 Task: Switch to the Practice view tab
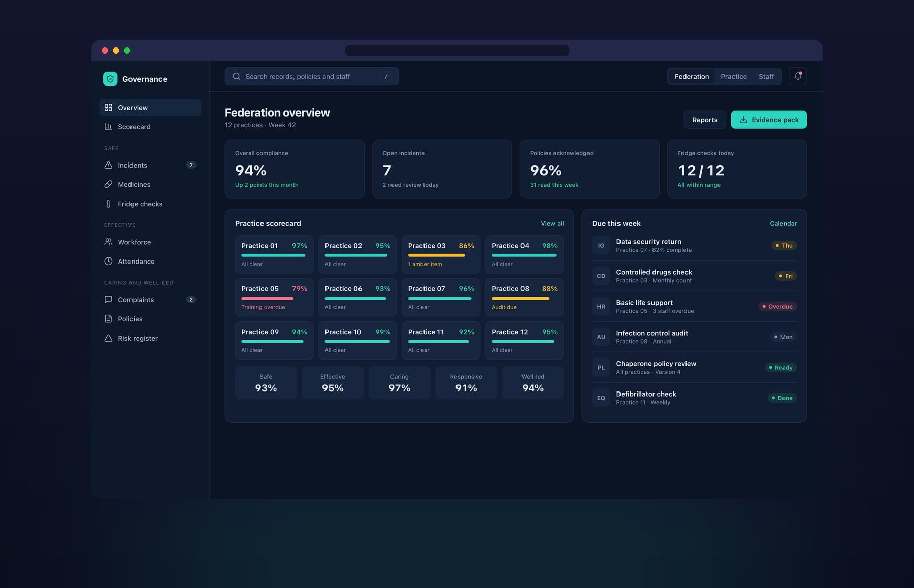734,76
